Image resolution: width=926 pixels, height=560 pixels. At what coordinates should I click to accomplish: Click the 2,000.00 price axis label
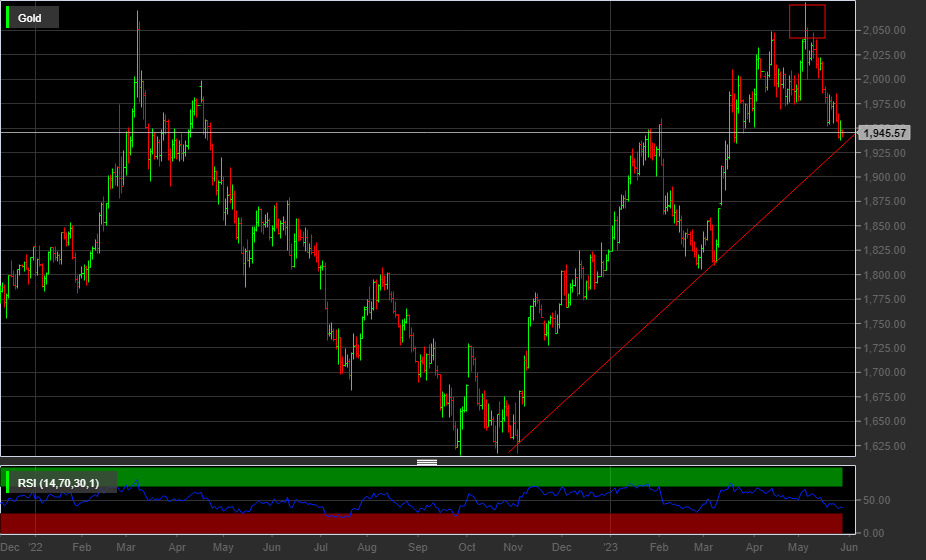[884, 79]
